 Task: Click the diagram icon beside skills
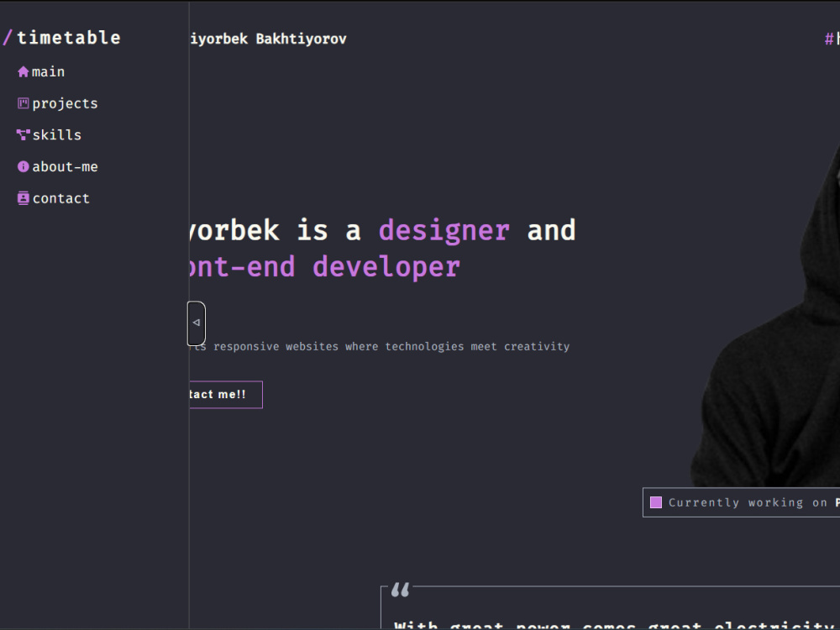[x=23, y=135]
